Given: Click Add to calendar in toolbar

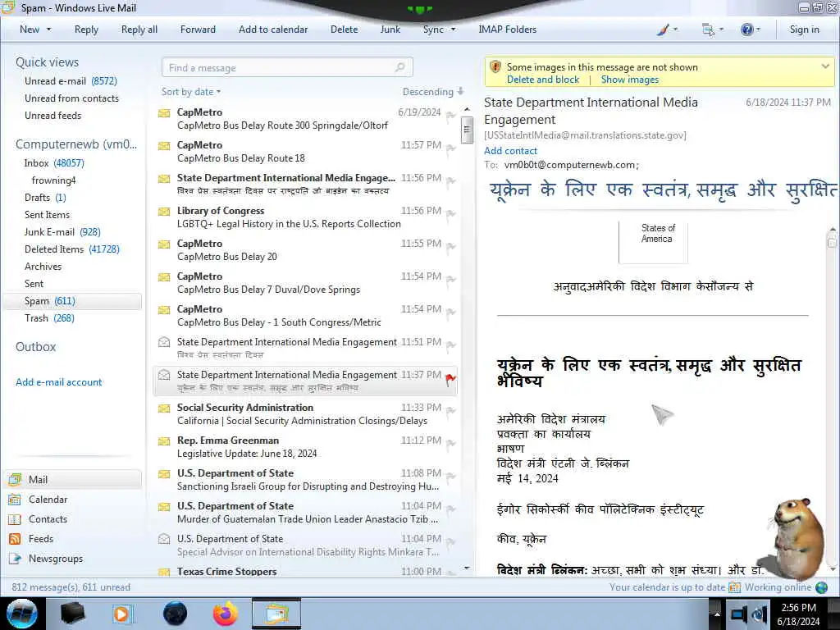Looking at the screenshot, I should point(273,30).
